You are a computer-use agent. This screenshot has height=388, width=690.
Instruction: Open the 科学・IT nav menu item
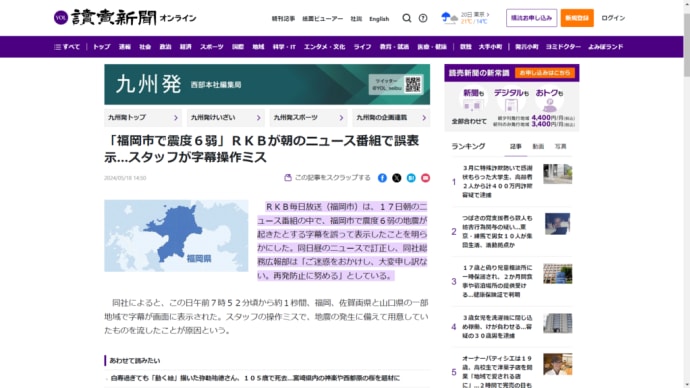point(284,47)
